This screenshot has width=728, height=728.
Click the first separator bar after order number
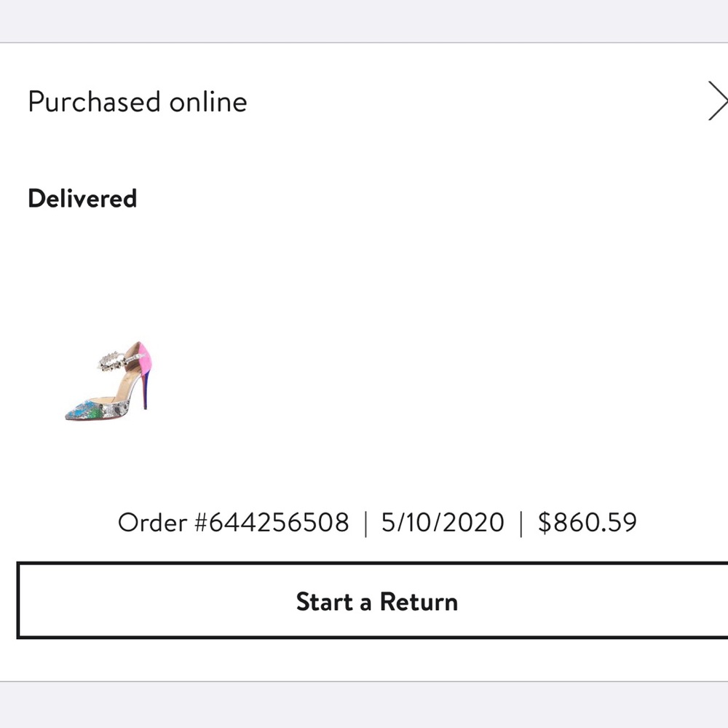point(366,523)
